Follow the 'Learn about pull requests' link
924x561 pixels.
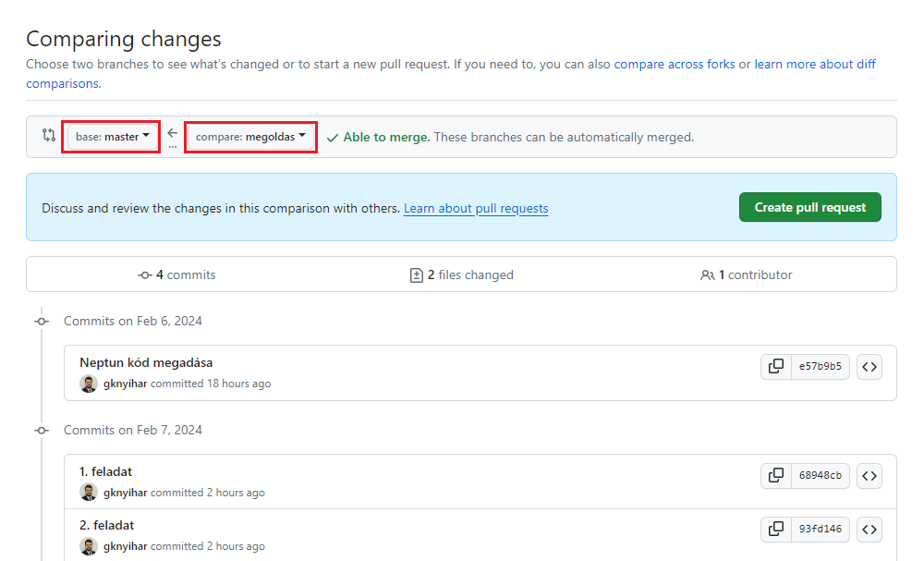coord(476,209)
